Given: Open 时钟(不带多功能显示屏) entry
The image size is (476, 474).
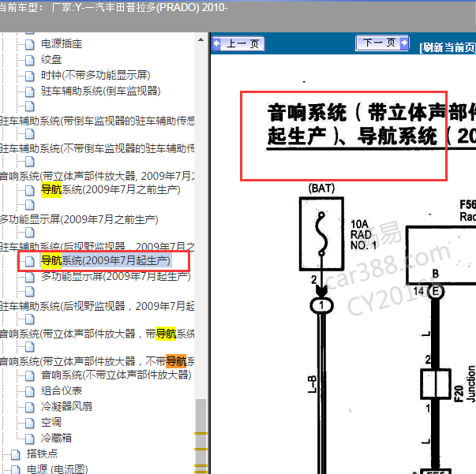Looking at the screenshot, I should 96,75.
